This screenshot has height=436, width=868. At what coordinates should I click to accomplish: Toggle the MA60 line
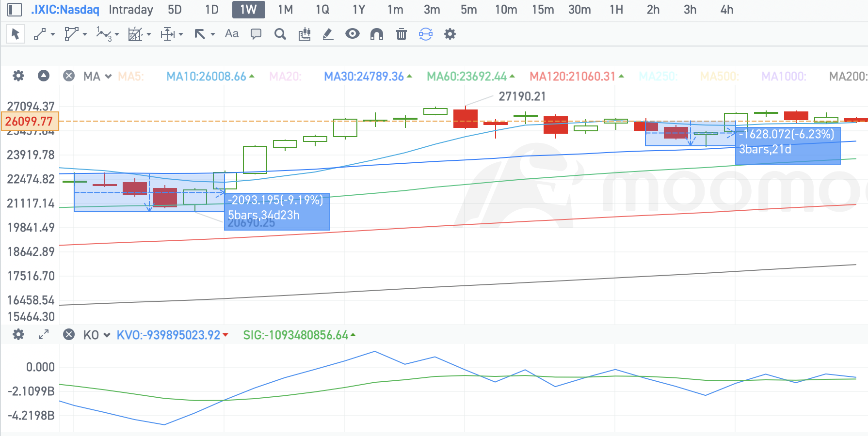(471, 77)
